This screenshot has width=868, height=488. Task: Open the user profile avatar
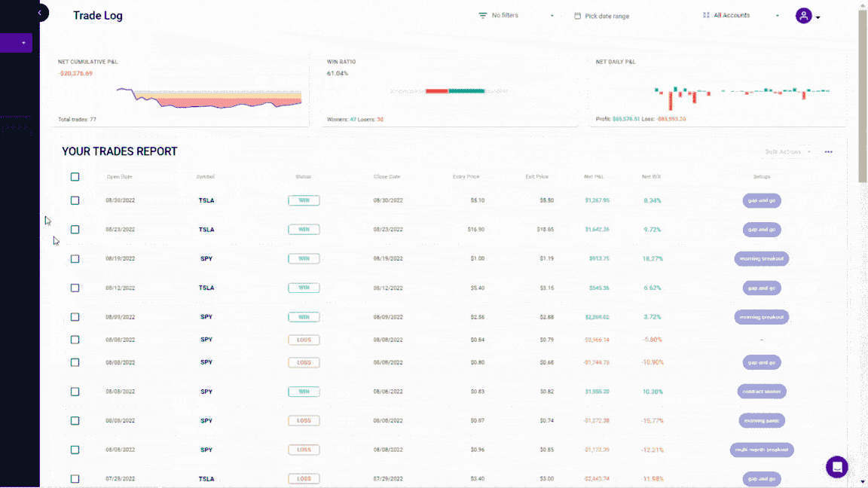[x=804, y=16]
